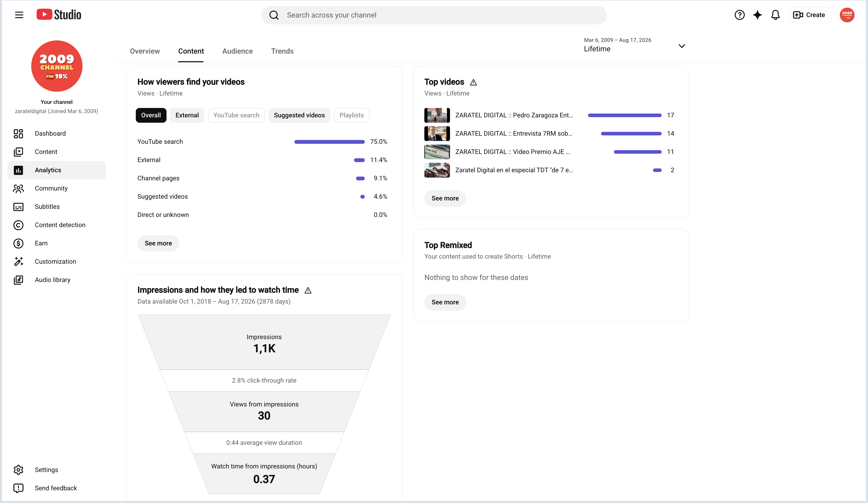Viewport: 868px width, 503px height.
Task: Open Subtitles from the sidebar
Action: 57,207
